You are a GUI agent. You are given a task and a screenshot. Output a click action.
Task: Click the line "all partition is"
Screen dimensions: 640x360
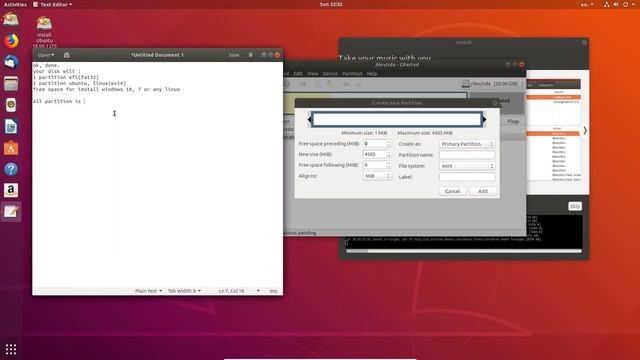click(57, 101)
